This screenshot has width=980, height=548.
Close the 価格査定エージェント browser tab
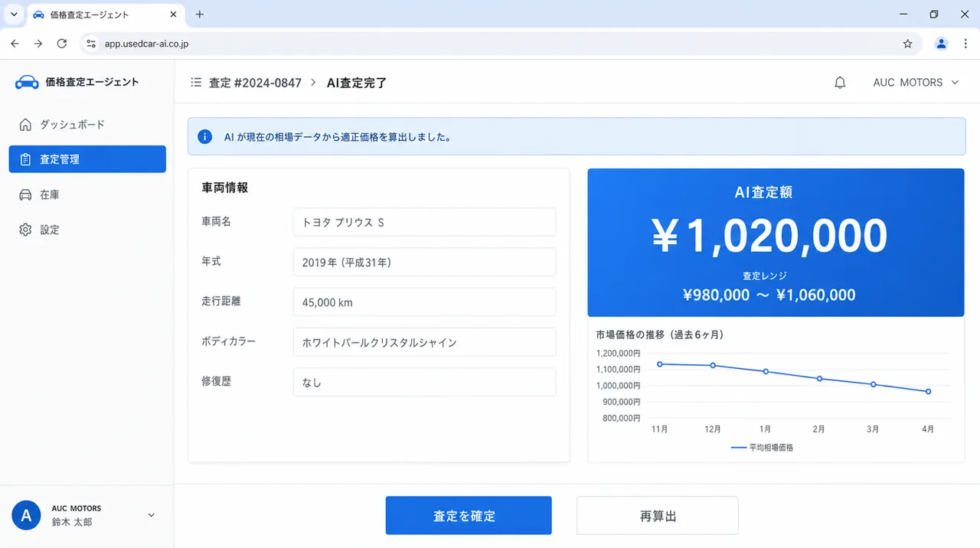pyautogui.click(x=174, y=15)
